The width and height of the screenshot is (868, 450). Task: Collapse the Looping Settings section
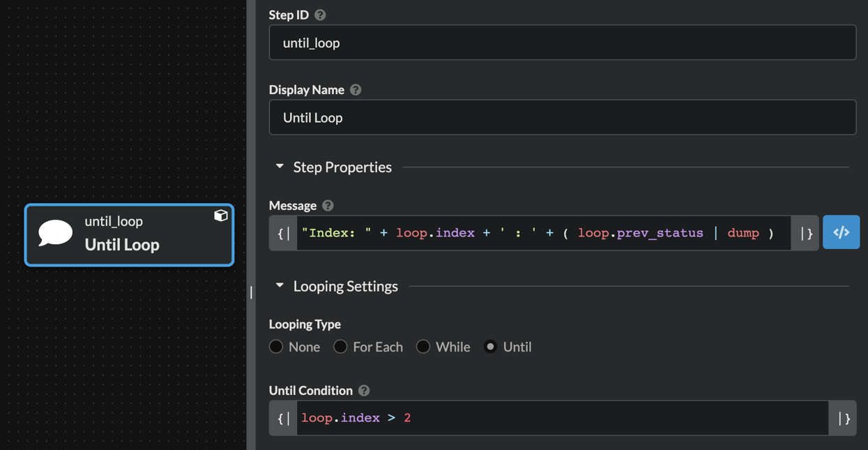280,286
